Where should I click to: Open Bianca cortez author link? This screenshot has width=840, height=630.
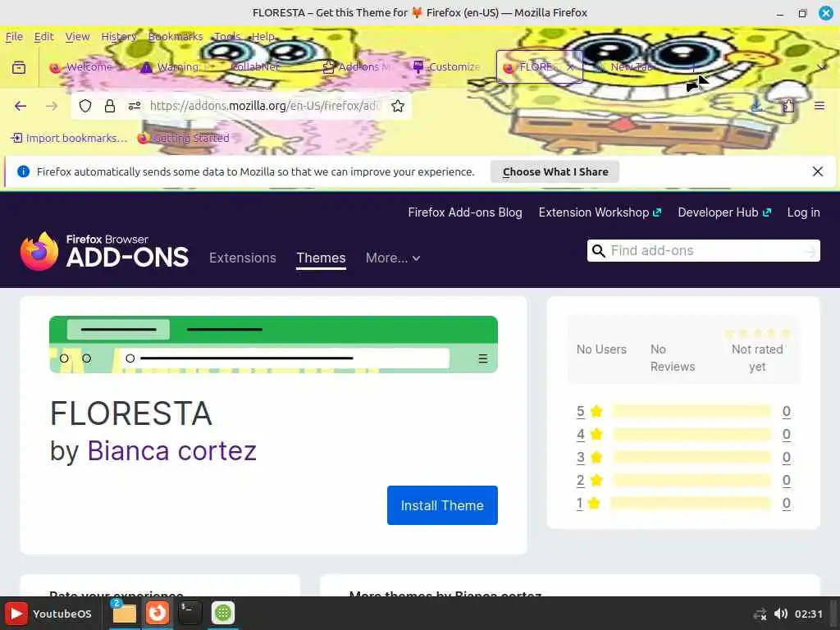172,450
